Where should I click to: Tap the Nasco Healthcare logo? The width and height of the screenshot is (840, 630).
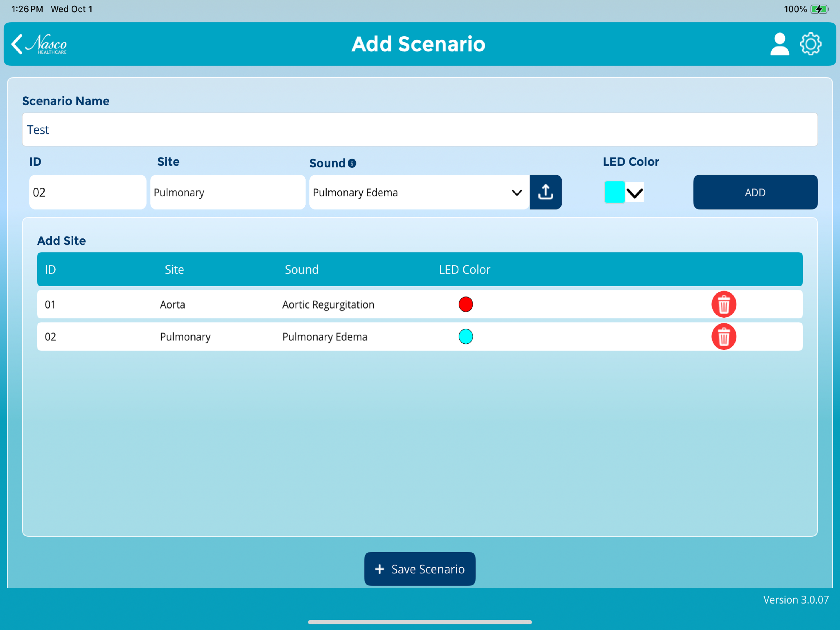[x=46, y=44]
